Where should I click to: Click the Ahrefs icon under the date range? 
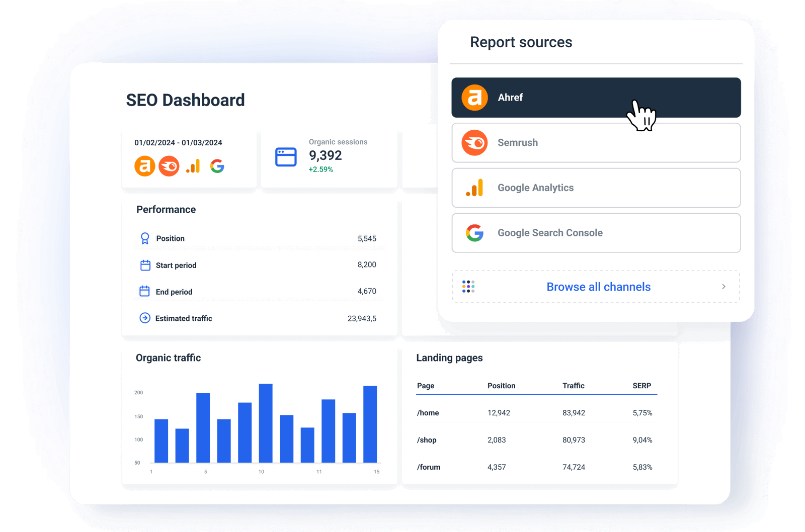tap(144, 166)
